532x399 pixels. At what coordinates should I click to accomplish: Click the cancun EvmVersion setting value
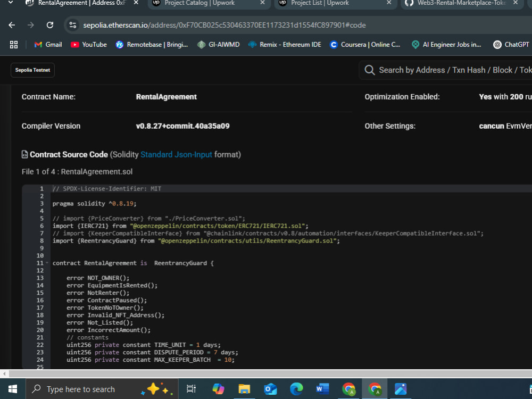coord(505,126)
